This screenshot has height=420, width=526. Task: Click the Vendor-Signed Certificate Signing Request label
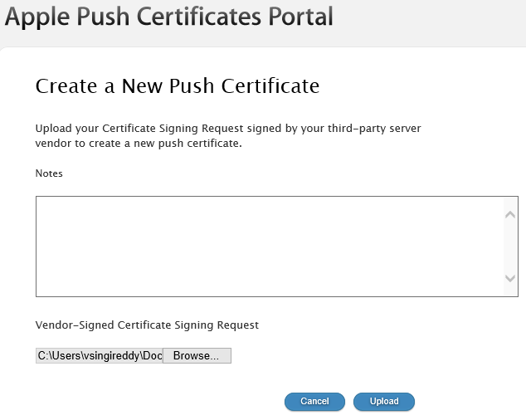point(147,325)
